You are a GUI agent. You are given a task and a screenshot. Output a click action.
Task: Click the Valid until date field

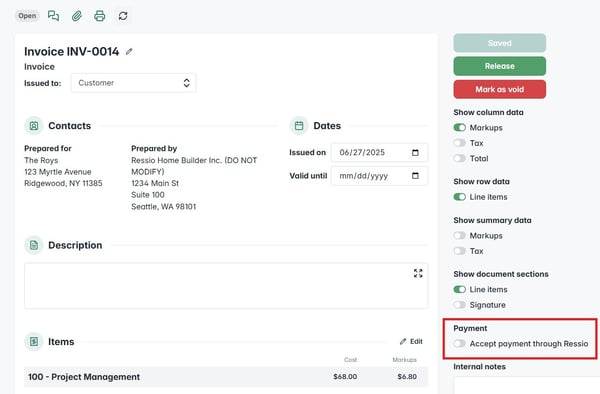click(380, 176)
